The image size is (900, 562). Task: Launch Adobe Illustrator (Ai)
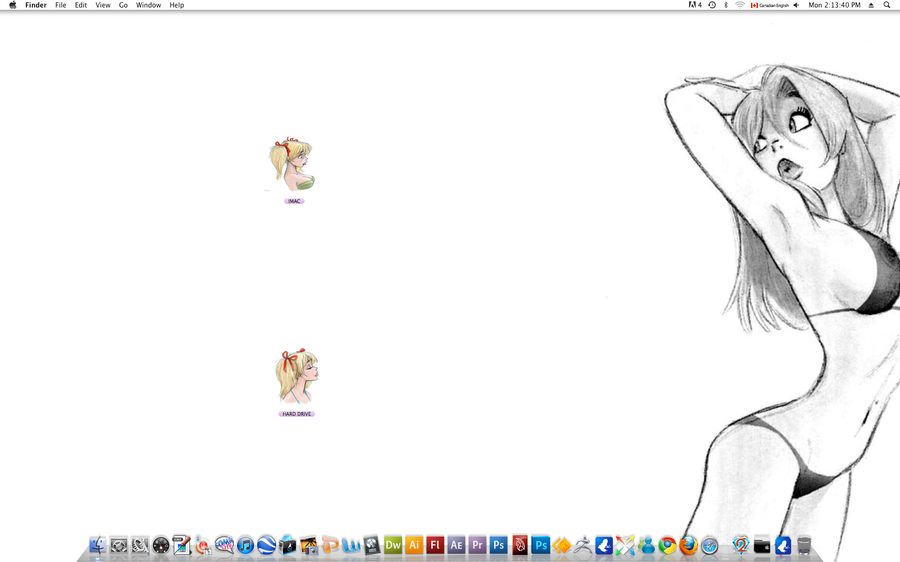(414, 545)
